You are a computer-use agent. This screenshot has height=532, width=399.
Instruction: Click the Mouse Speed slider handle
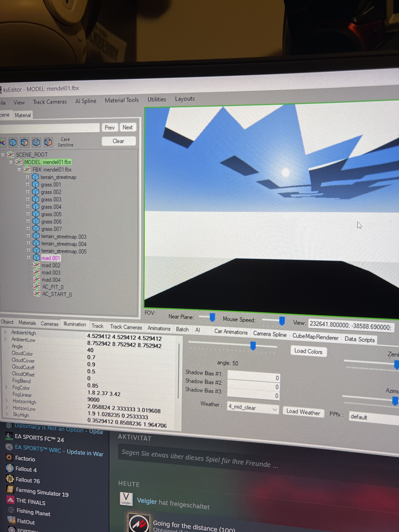(282, 321)
